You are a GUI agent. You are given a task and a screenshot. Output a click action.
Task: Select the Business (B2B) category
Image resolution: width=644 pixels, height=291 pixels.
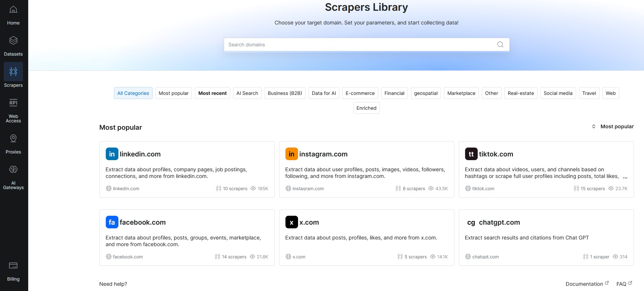click(285, 93)
